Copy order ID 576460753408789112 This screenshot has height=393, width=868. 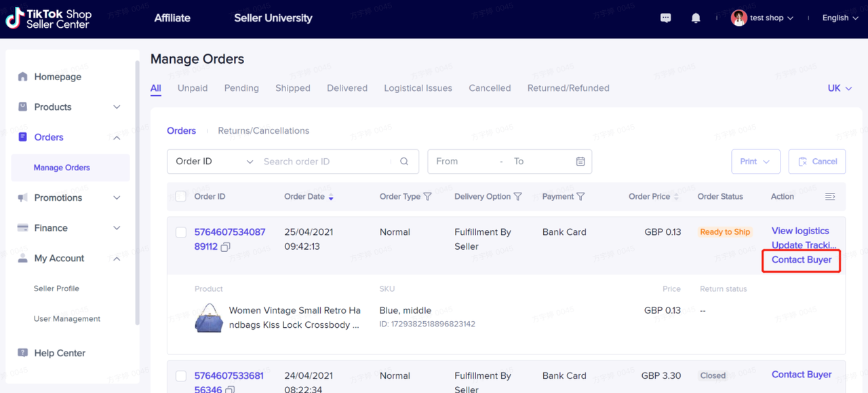pos(226,247)
